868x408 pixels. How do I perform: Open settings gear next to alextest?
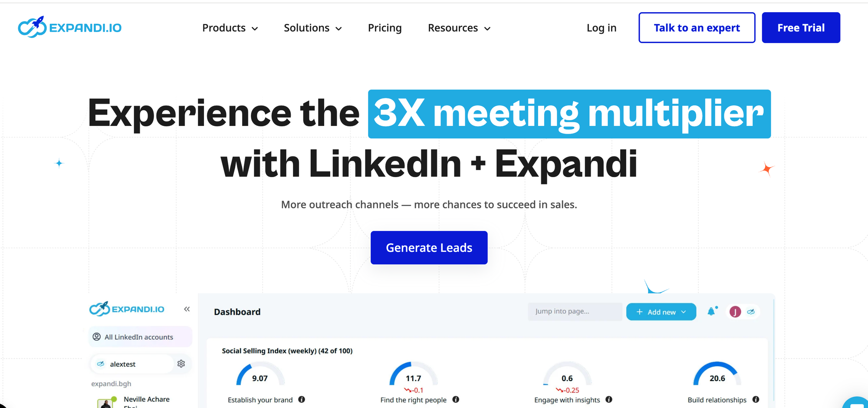tap(181, 364)
